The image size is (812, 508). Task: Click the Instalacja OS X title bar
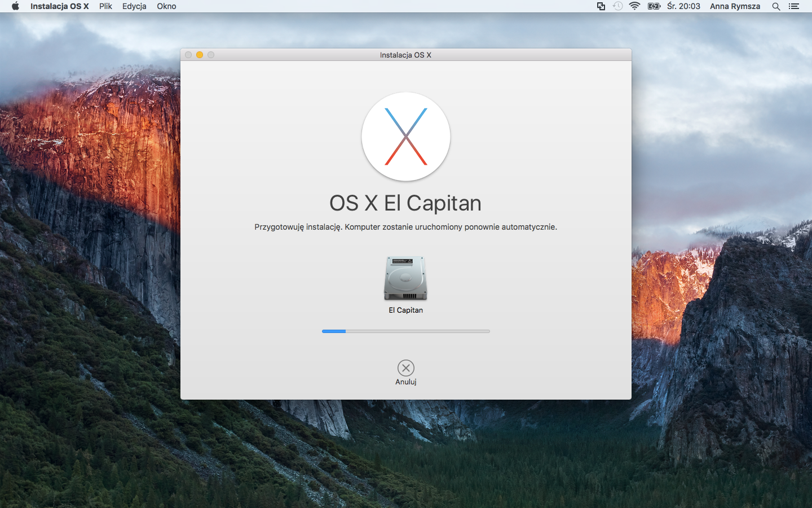406,55
